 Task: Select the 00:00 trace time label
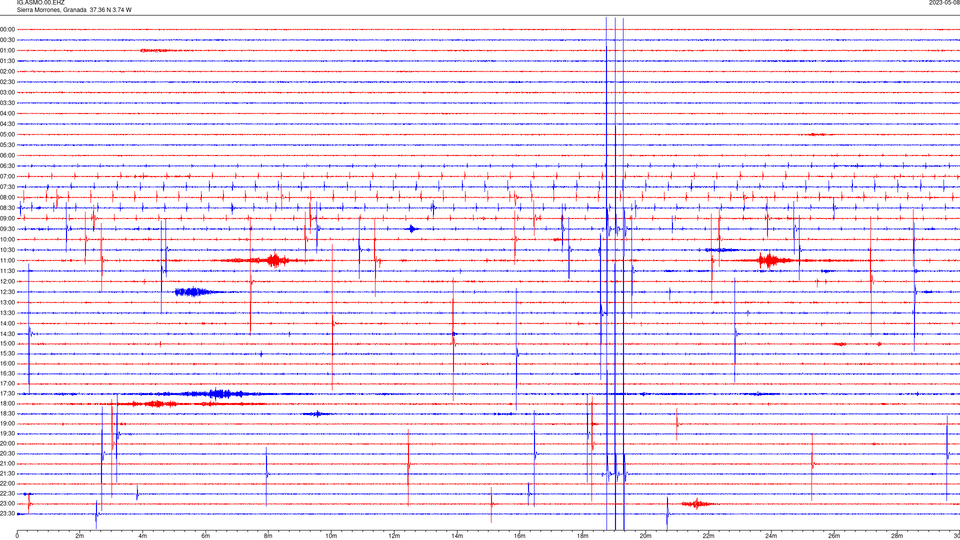(7, 29)
